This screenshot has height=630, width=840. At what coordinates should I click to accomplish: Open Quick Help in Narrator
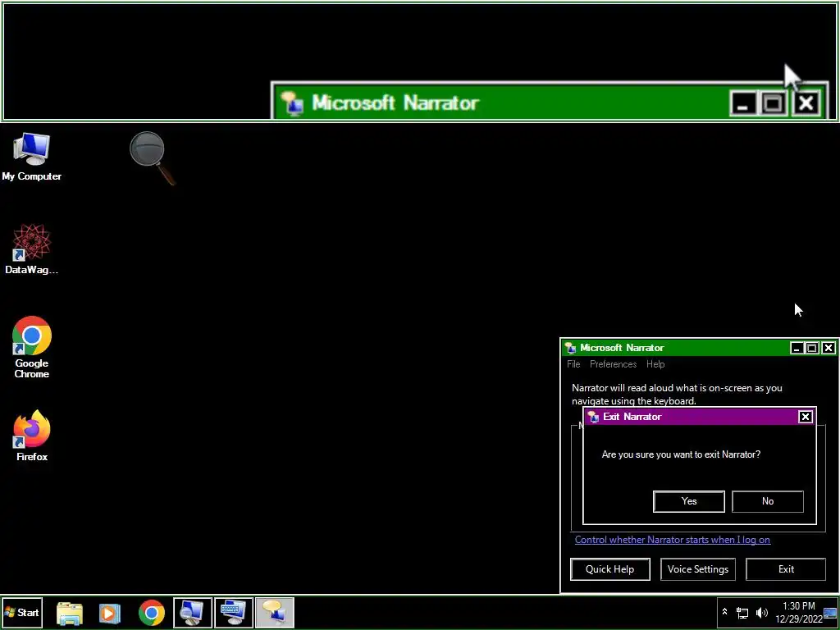610,569
